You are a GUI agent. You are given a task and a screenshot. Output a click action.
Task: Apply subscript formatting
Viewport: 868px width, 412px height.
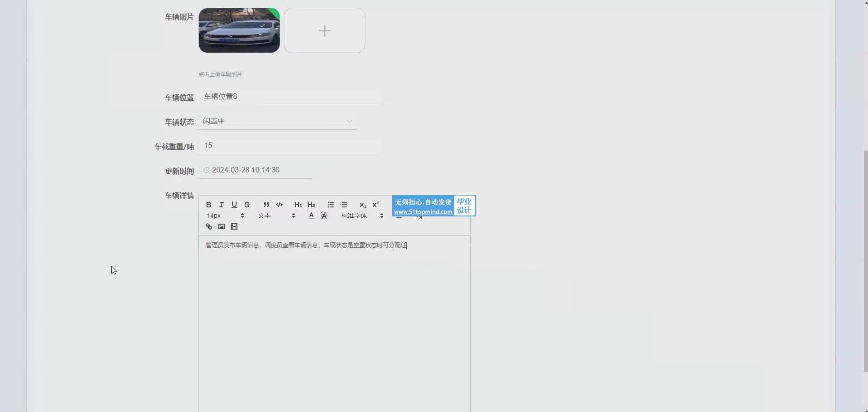[x=363, y=205]
